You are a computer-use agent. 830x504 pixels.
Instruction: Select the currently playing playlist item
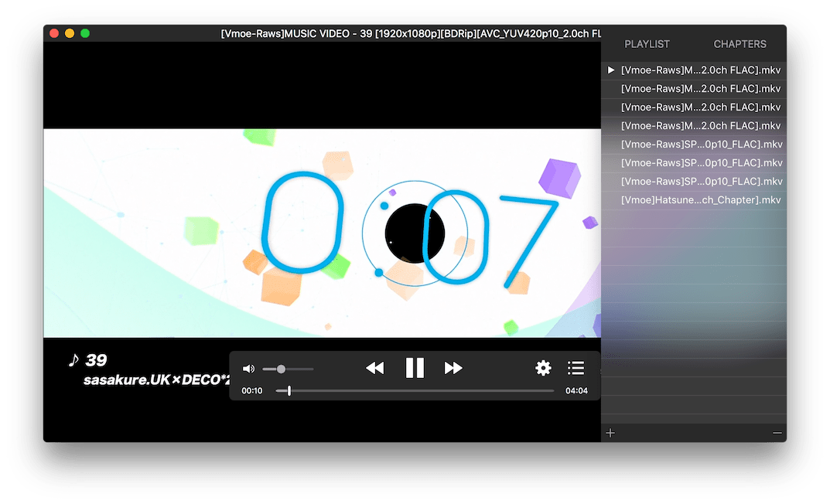694,70
